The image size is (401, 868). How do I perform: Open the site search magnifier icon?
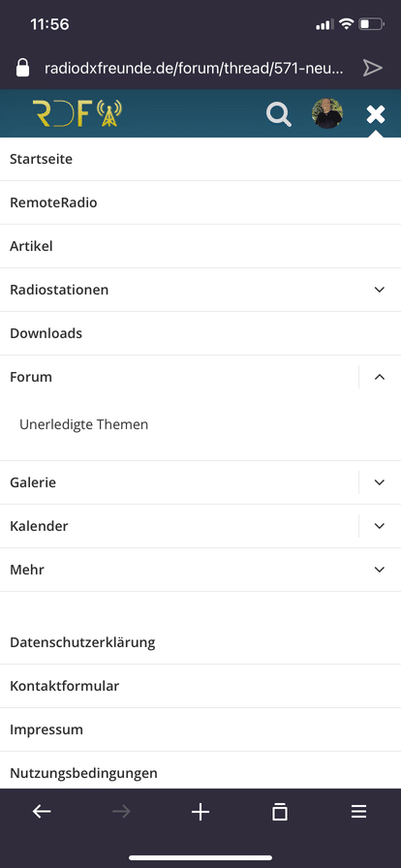279,114
